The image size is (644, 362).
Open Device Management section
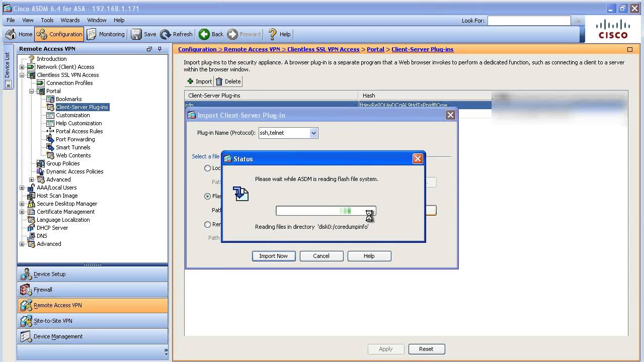point(93,336)
